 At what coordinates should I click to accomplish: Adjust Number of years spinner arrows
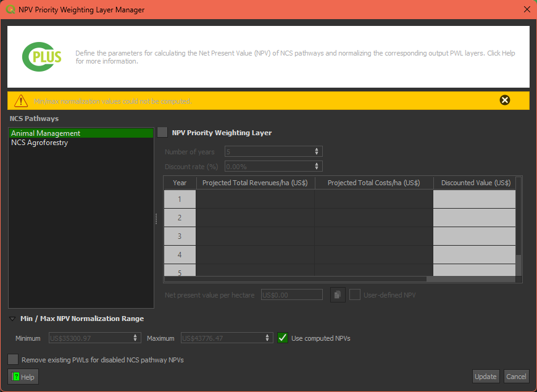(317, 151)
